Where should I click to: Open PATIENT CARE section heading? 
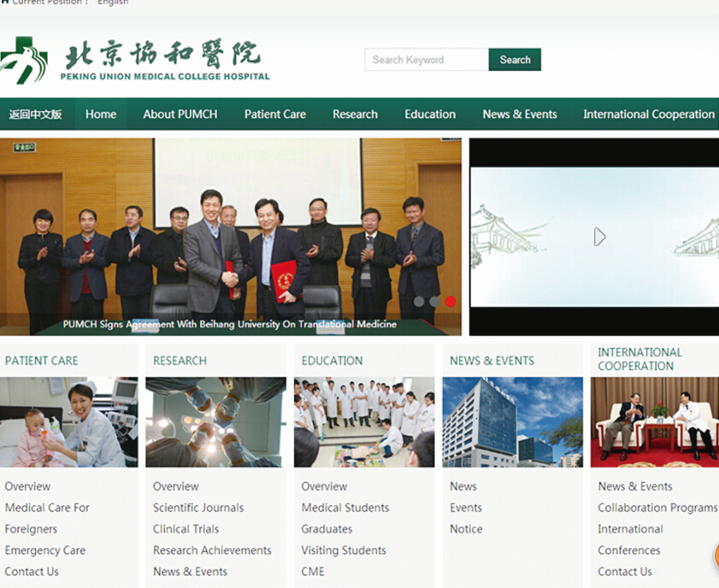click(41, 361)
